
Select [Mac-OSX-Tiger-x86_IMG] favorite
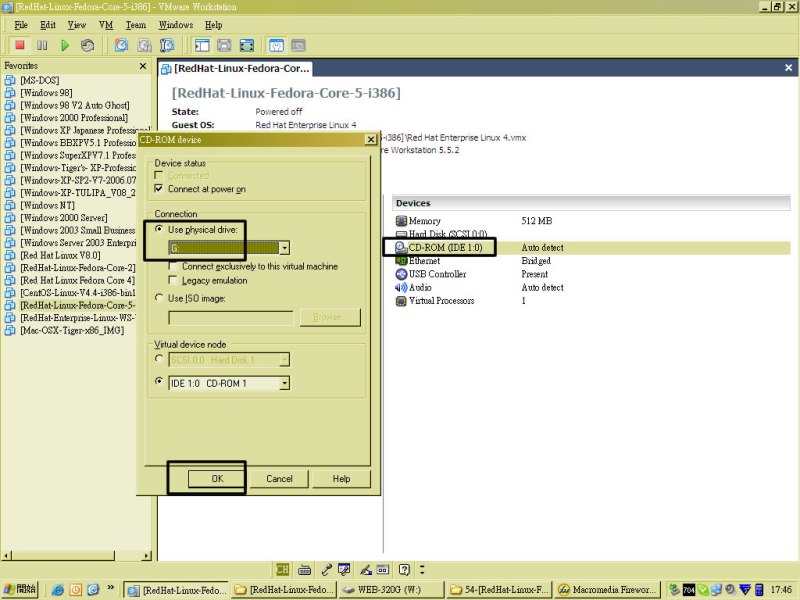tap(72, 330)
